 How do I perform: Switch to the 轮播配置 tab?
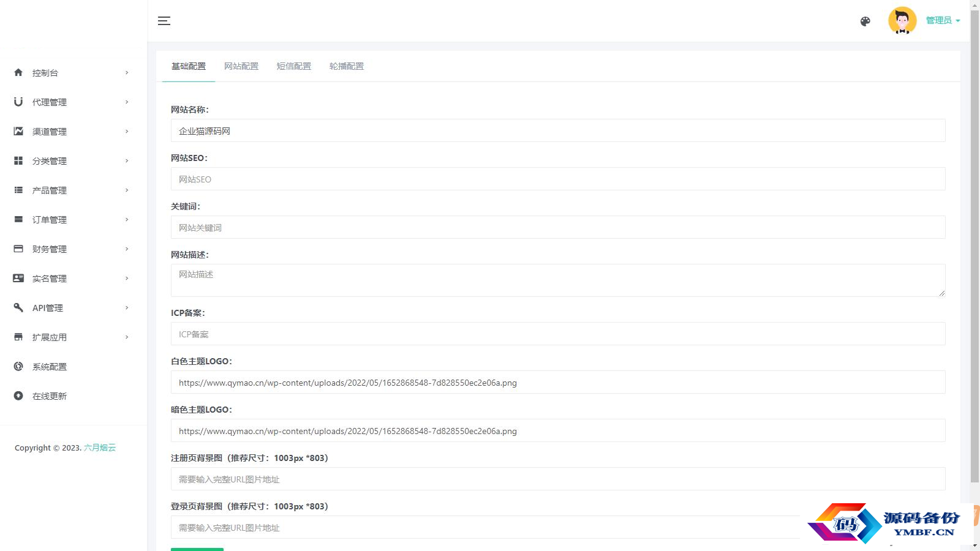click(x=347, y=66)
